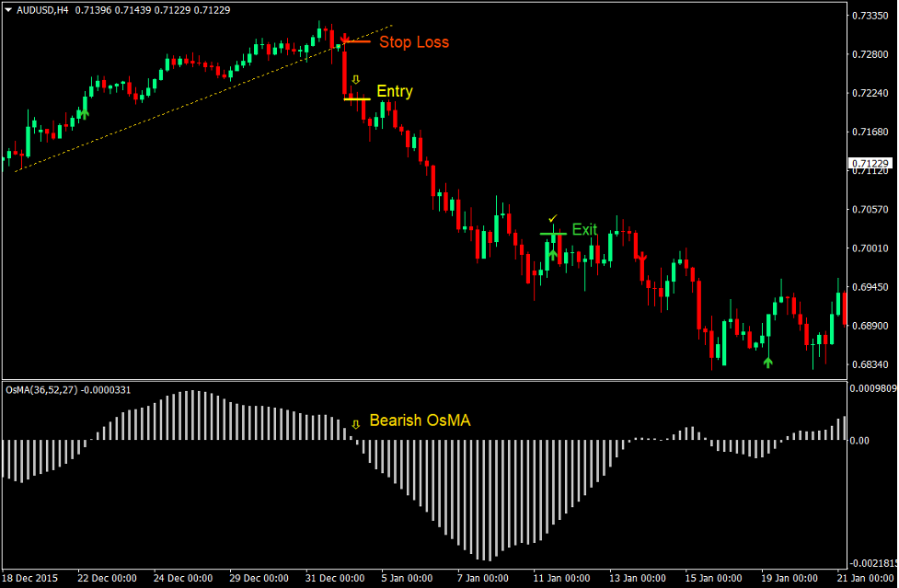Viewport: 899px width, 588px height.
Task: Click the Entry text annotation
Action: tap(394, 90)
